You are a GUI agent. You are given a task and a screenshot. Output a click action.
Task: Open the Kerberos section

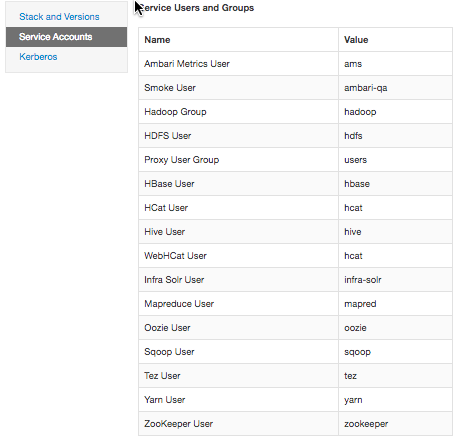coord(38,57)
